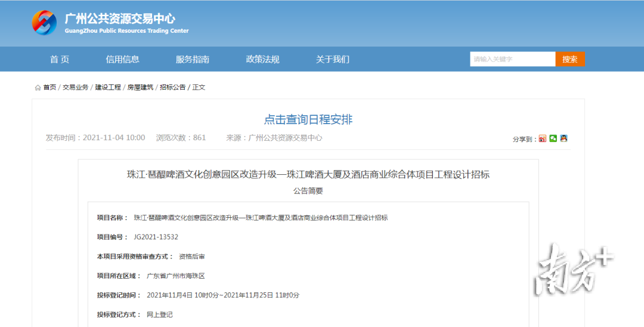
Task: Share the page via QQ penguin icon
Action: [563, 138]
